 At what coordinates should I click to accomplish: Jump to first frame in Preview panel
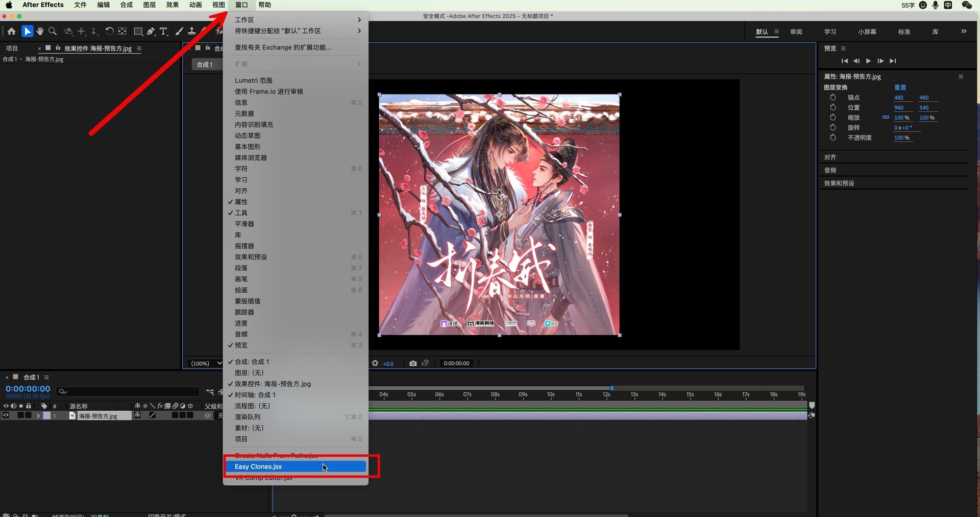tap(844, 61)
